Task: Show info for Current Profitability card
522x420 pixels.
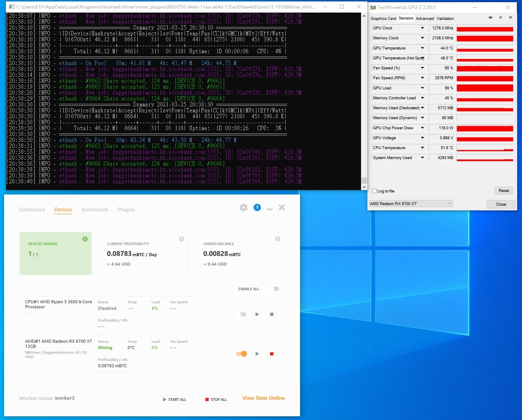Action: tap(181, 239)
